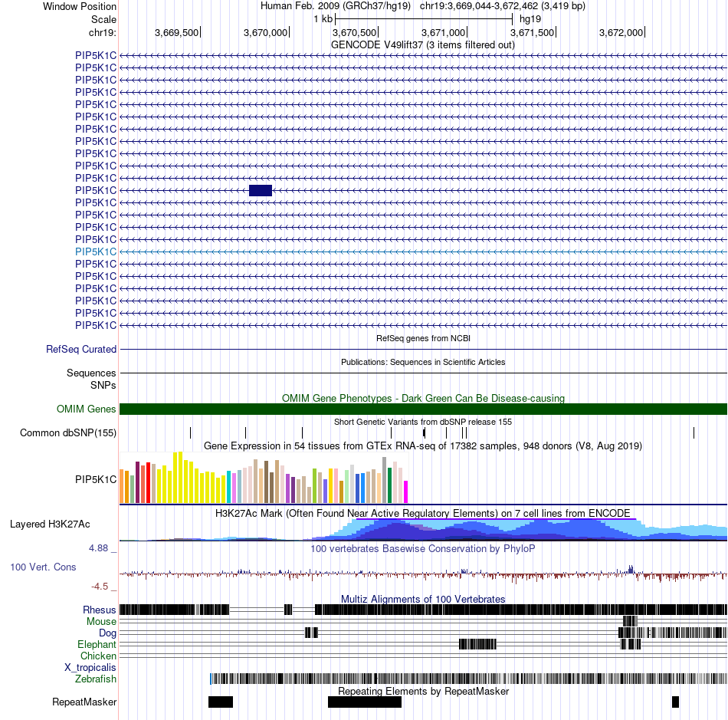Click the Mouse alignment block

coord(630,622)
